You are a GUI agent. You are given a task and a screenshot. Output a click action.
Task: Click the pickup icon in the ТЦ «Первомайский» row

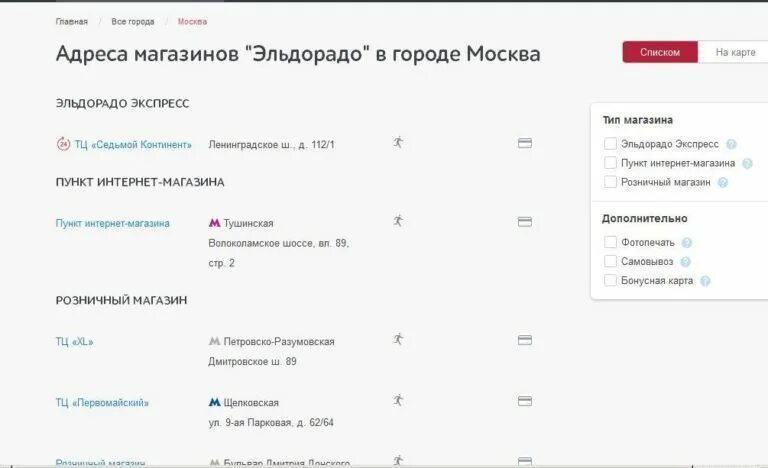coord(398,400)
